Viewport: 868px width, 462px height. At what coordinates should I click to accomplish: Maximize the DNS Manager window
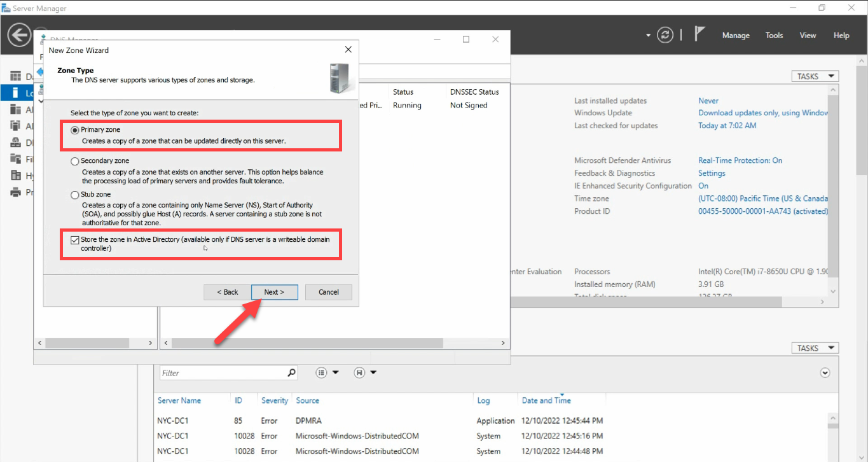[x=466, y=39]
